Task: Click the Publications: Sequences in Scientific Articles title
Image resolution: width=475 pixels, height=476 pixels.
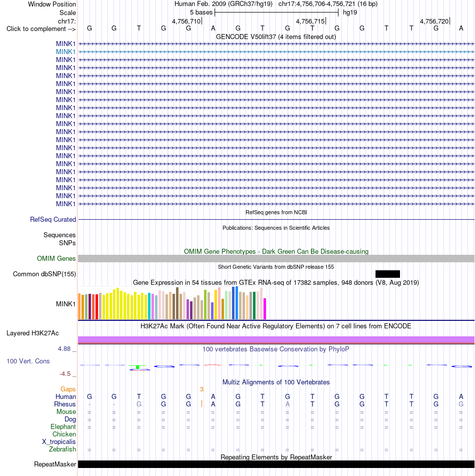Action: click(x=276, y=228)
